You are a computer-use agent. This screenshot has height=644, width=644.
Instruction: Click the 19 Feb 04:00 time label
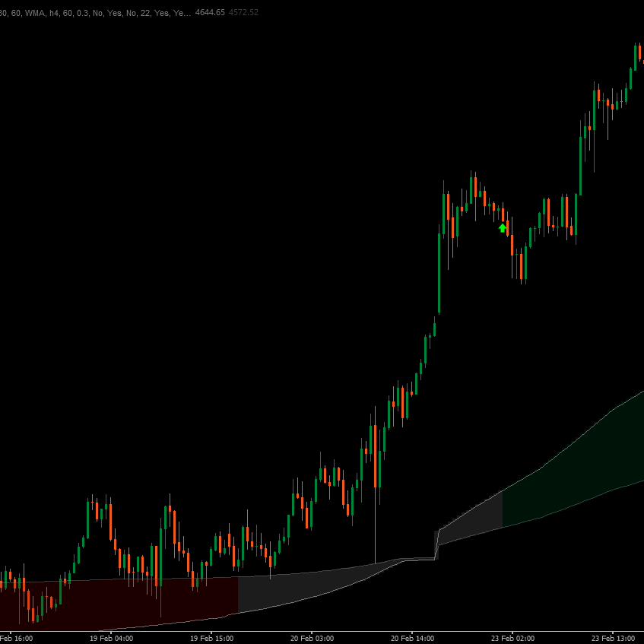[111, 638]
